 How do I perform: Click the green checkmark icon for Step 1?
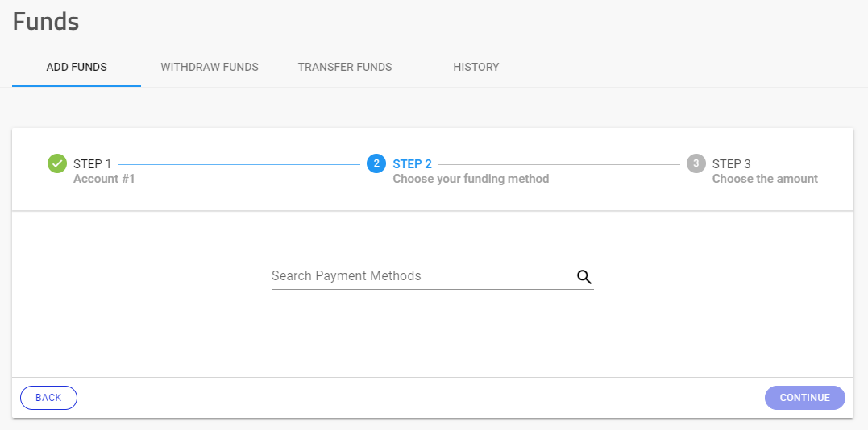point(57,163)
